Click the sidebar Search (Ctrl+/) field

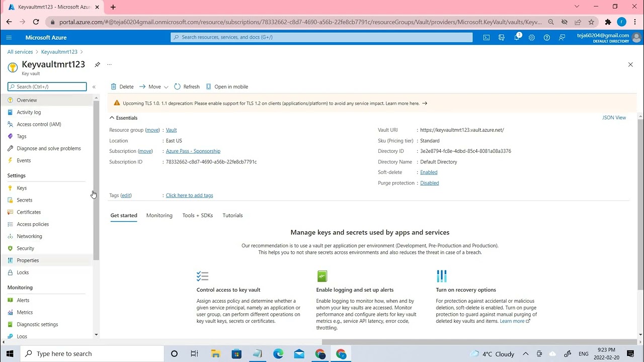(47, 86)
